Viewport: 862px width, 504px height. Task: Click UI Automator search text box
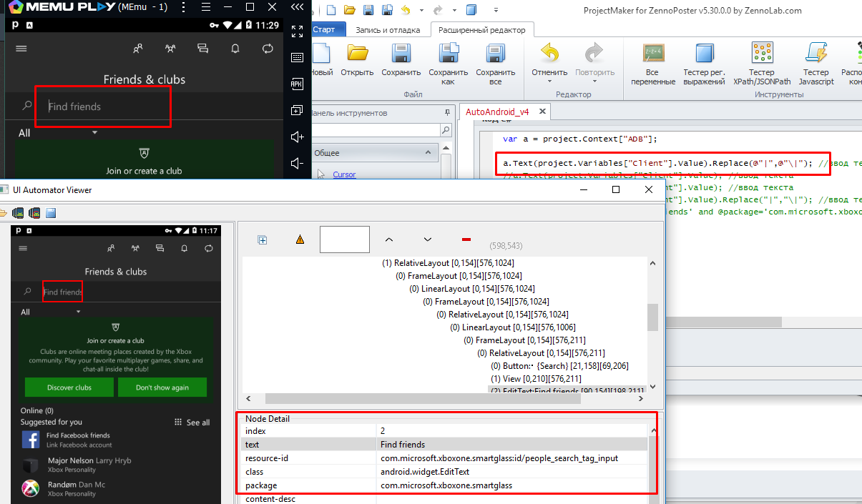point(345,239)
